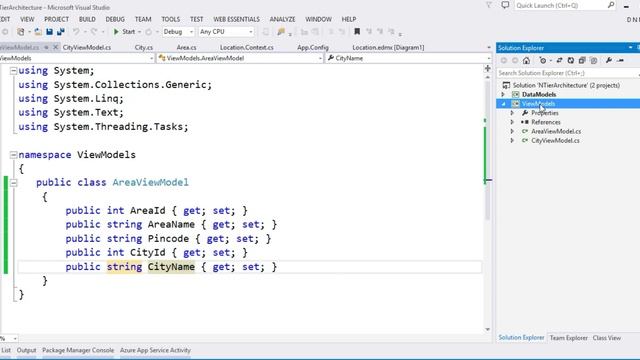Click Forward arrow in Solution Explorer toolbar

515,60
